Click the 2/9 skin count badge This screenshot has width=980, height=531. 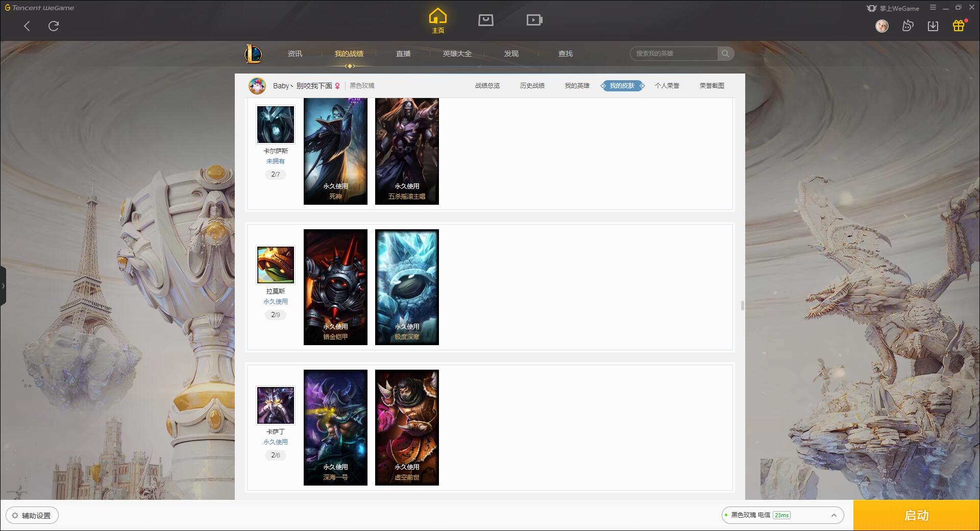(x=276, y=315)
